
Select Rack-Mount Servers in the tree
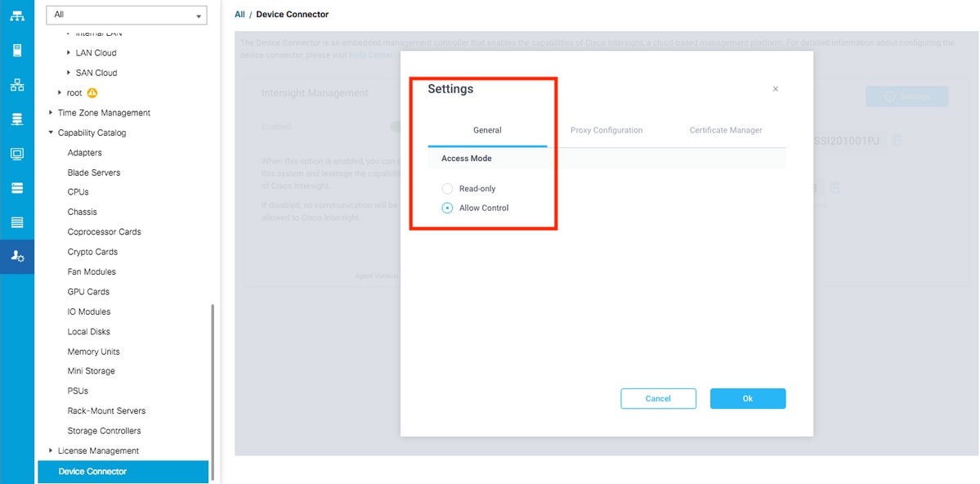tap(106, 411)
